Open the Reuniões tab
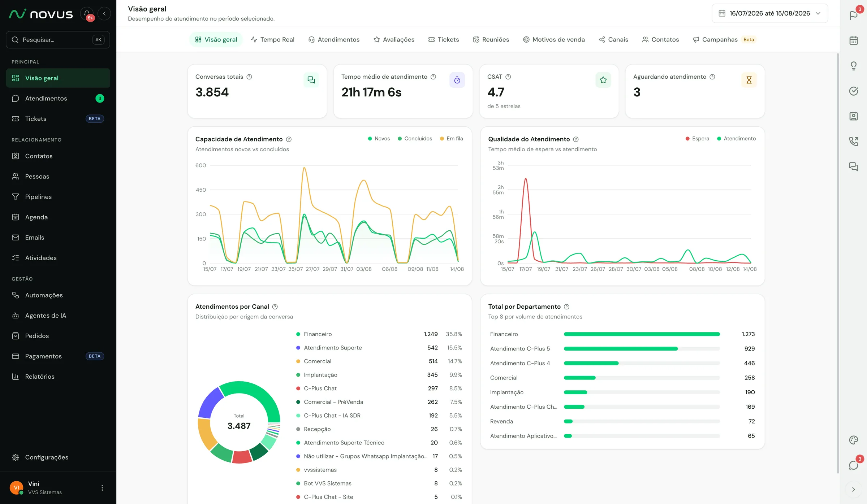867x504 pixels. 491,40
